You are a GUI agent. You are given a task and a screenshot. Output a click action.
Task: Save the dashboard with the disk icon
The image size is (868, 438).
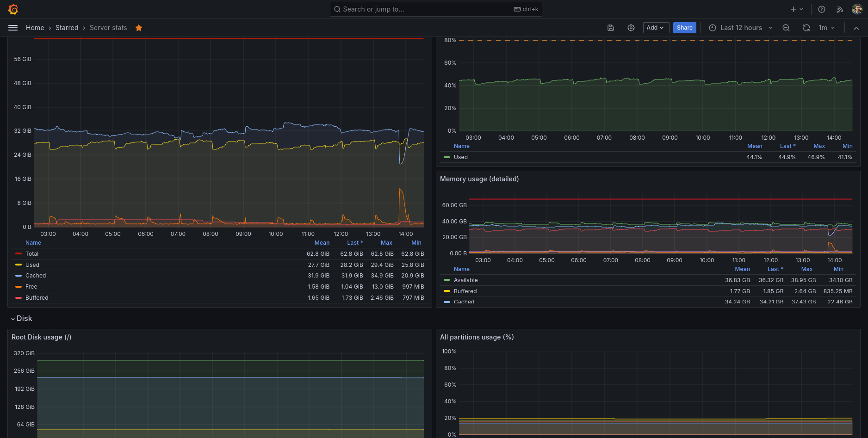pos(611,28)
